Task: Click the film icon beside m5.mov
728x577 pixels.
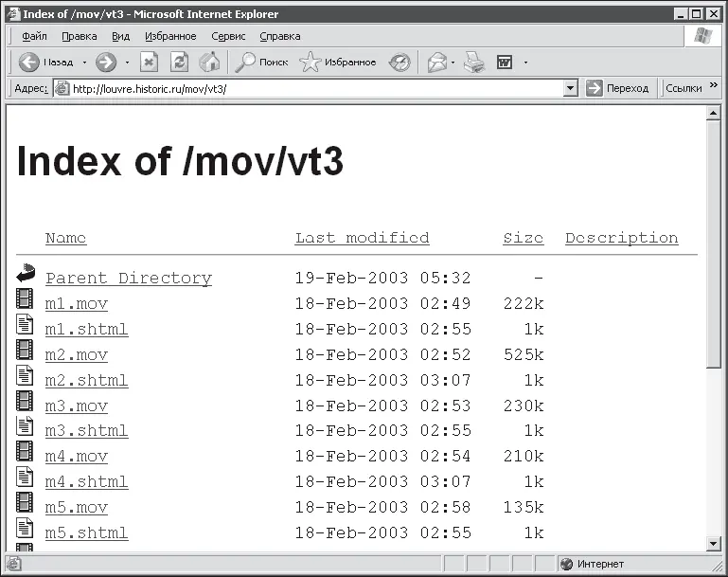Action: coord(25,502)
